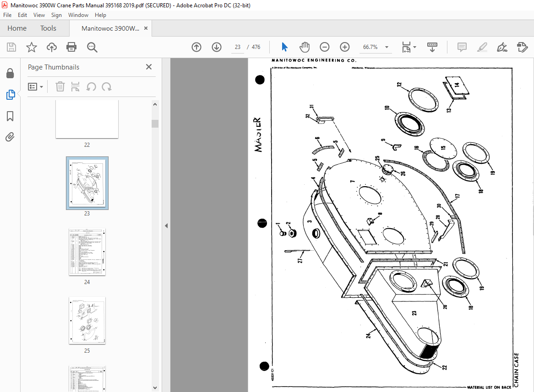Open the Window menu
Image resolution: width=534 pixels, height=392 pixels.
pyautogui.click(x=78, y=15)
